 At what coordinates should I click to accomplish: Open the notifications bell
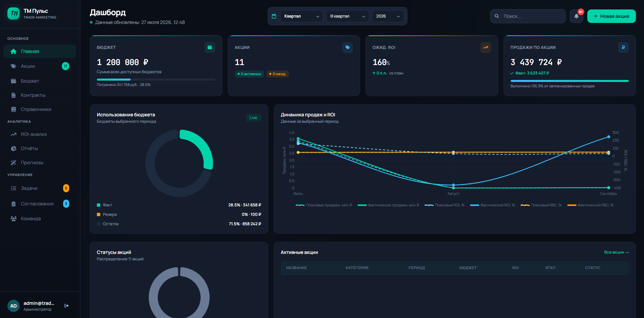pos(576,16)
